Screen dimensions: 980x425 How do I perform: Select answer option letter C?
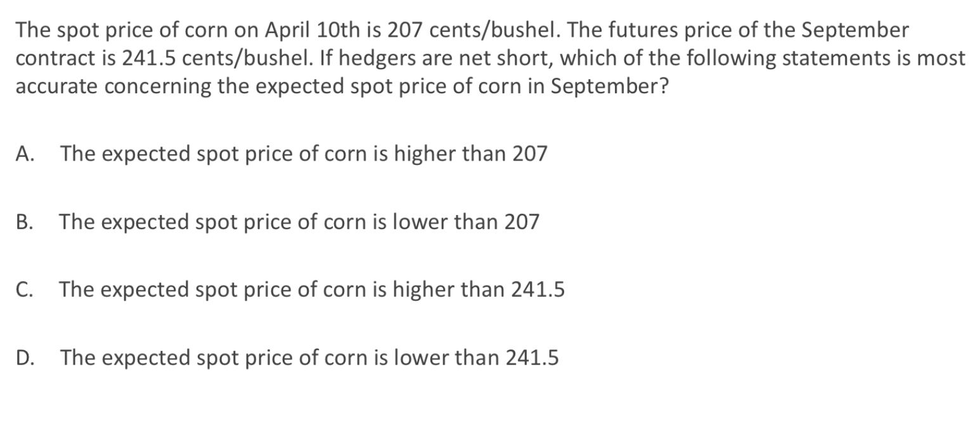24,290
